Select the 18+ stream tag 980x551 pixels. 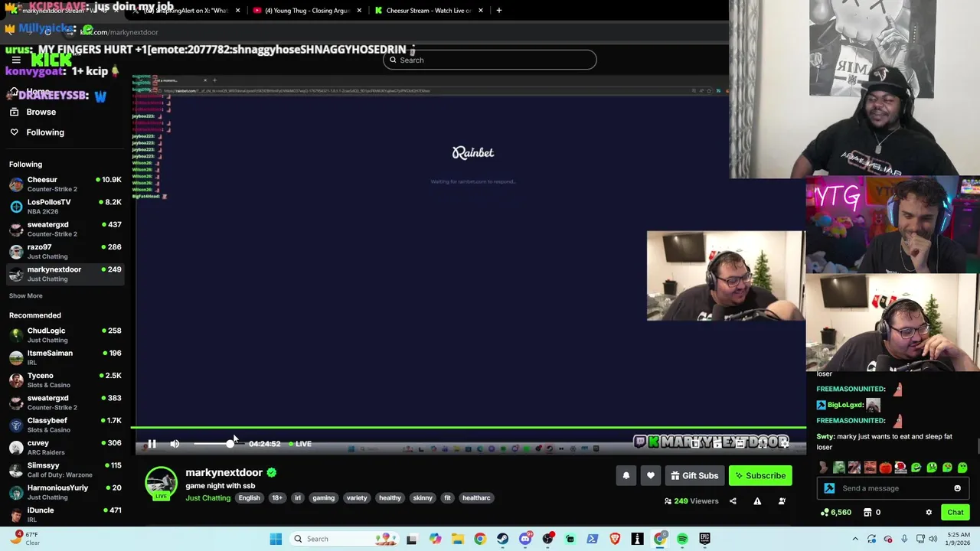point(277,498)
